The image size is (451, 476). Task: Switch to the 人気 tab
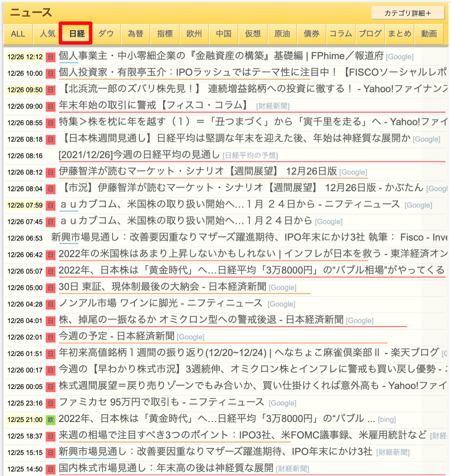tap(47, 34)
